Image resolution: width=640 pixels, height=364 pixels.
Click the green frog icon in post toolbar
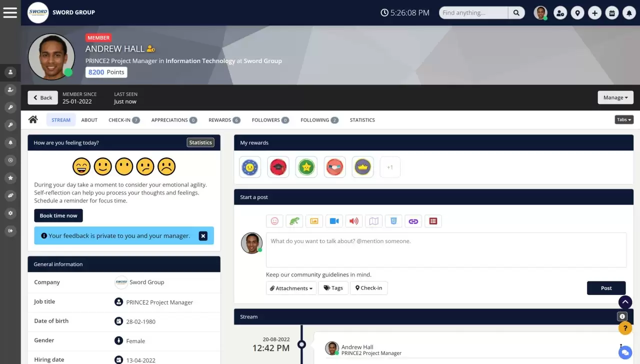tap(294, 221)
